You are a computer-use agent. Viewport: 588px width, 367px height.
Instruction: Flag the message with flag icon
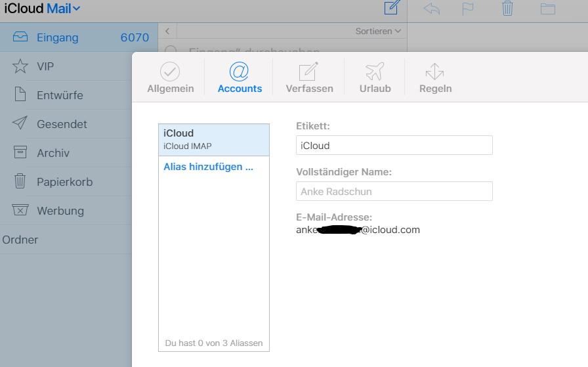point(468,9)
